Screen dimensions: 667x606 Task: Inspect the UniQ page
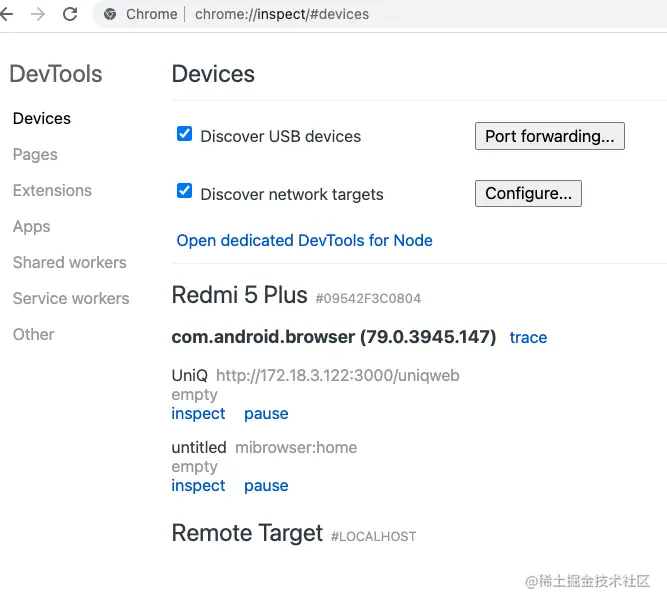coord(198,414)
